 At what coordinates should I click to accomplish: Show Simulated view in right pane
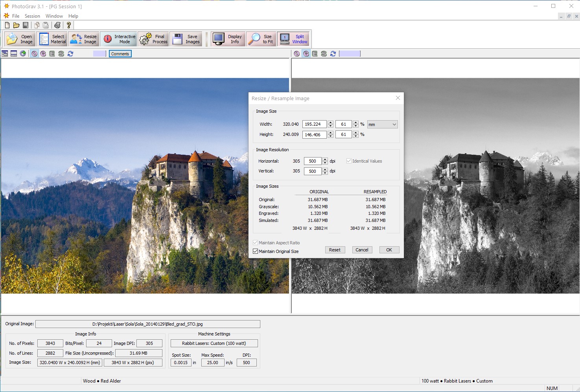click(324, 54)
